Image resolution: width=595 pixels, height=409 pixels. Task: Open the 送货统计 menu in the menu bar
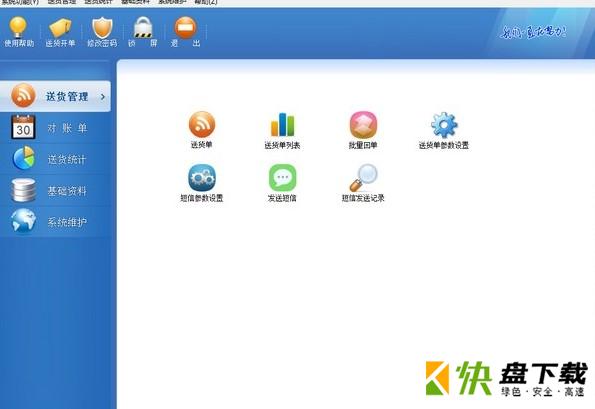98,2
